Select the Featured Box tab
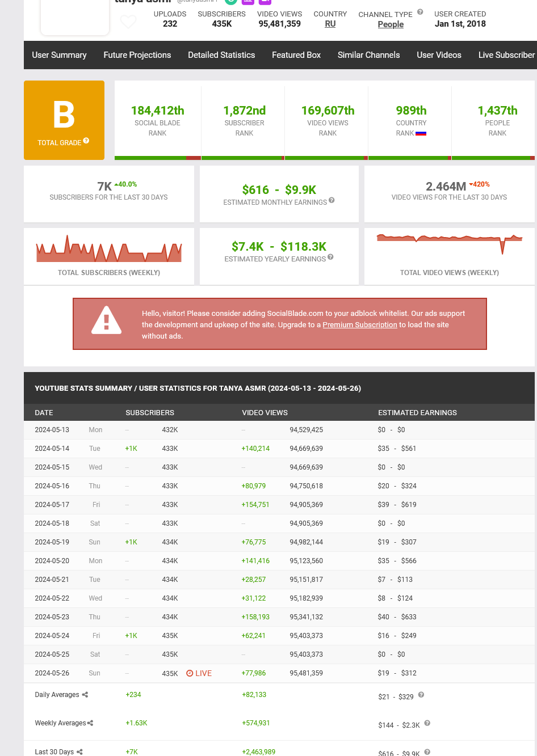This screenshot has height=756, width=537. point(296,55)
